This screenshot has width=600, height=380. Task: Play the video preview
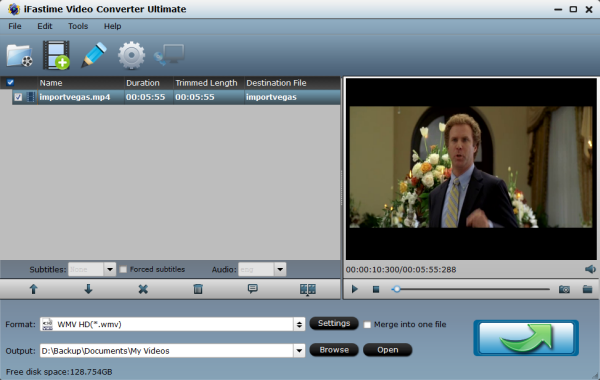click(x=354, y=289)
